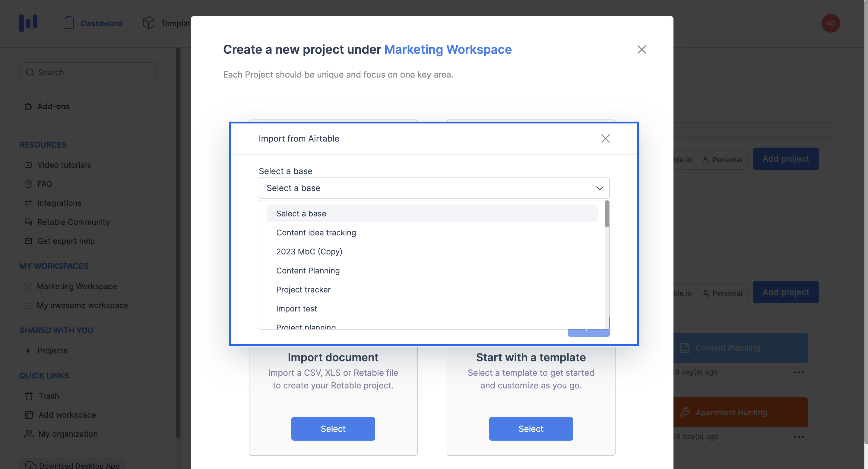This screenshot has height=469, width=868.
Task: Expand Projects under Shared With You
Action: coord(28,351)
